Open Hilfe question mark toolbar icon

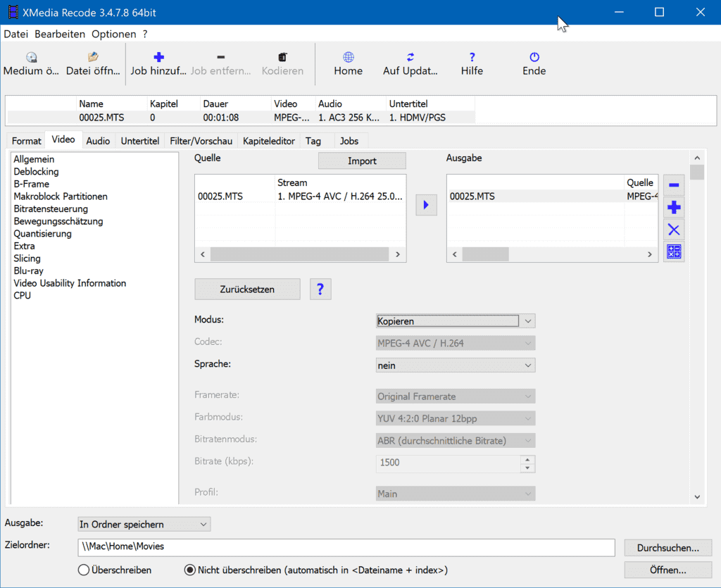click(472, 57)
